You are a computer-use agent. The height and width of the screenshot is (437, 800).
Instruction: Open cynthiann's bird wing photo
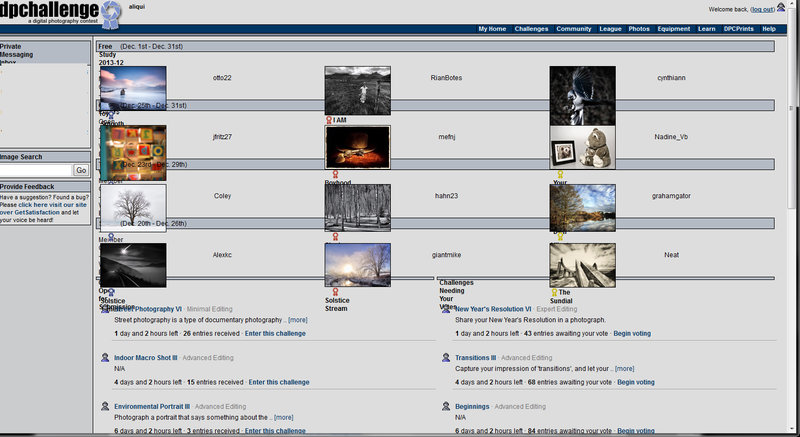(583, 95)
